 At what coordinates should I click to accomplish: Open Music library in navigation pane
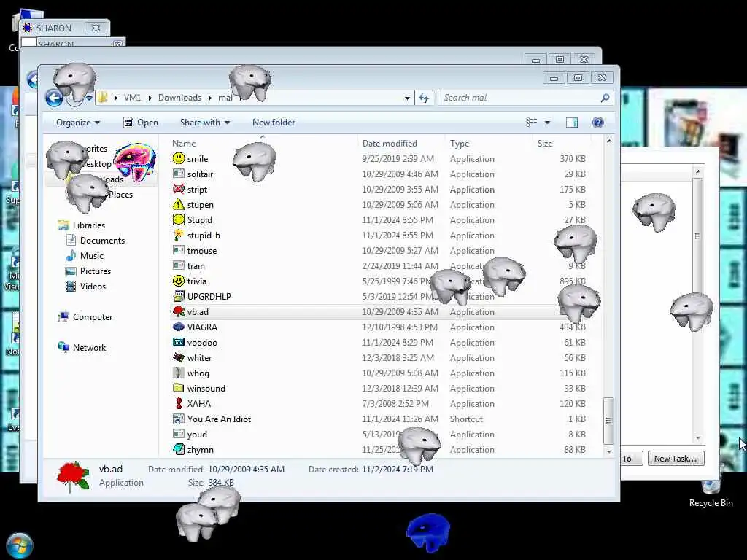coord(91,256)
